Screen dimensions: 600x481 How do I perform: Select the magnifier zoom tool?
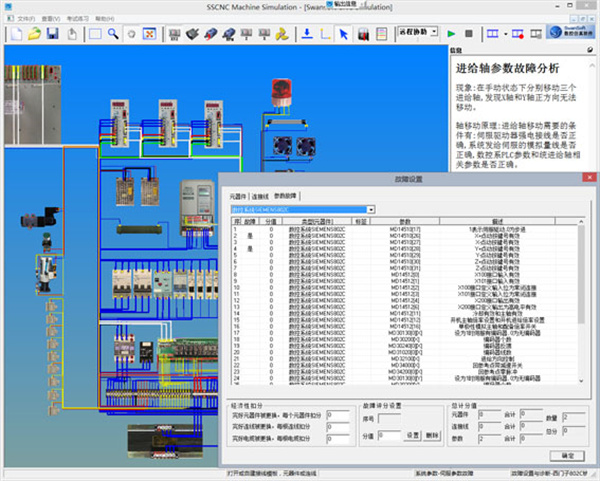(x=111, y=34)
